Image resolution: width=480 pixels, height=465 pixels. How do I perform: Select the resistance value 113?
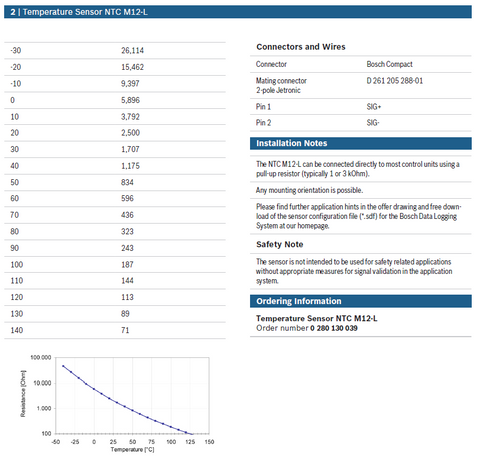pyautogui.click(x=127, y=297)
